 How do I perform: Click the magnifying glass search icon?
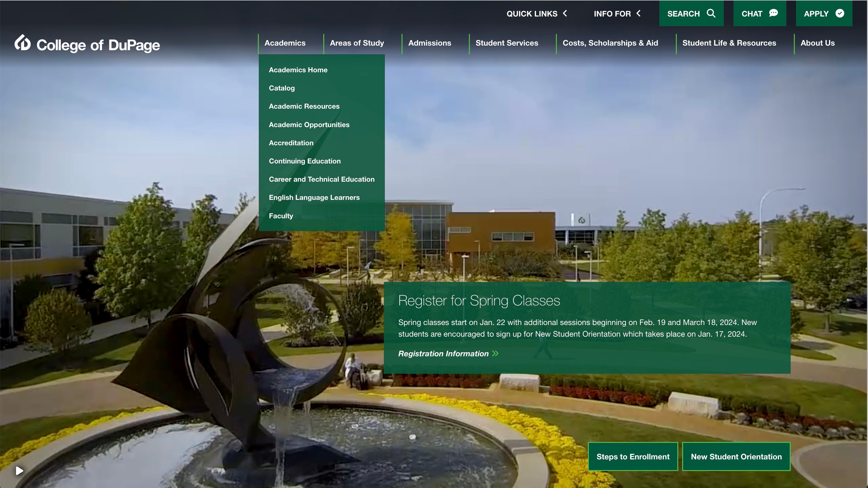point(711,14)
